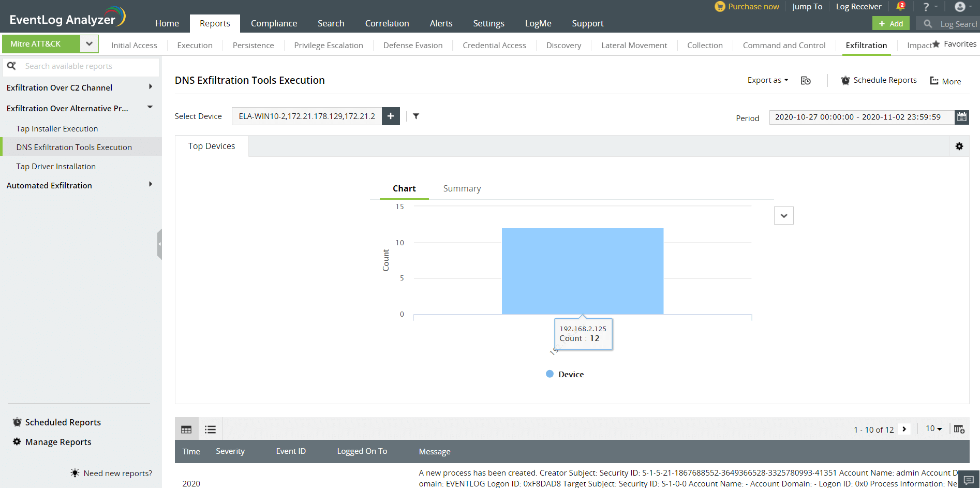This screenshot has width=980, height=488.
Task: Sort by the Severity column header
Action: (230, 451)
